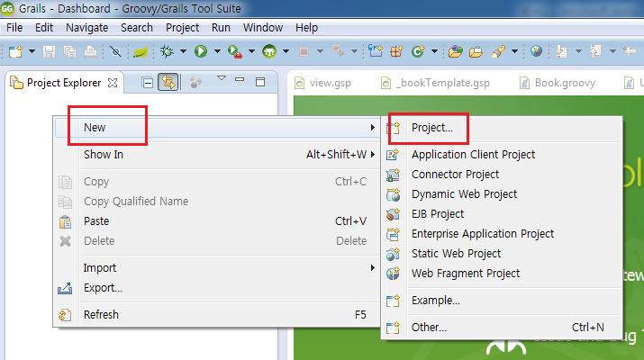Open the Run menu
Screen dimensions: 644x360
pyautogui.click(x=221, y=28)
